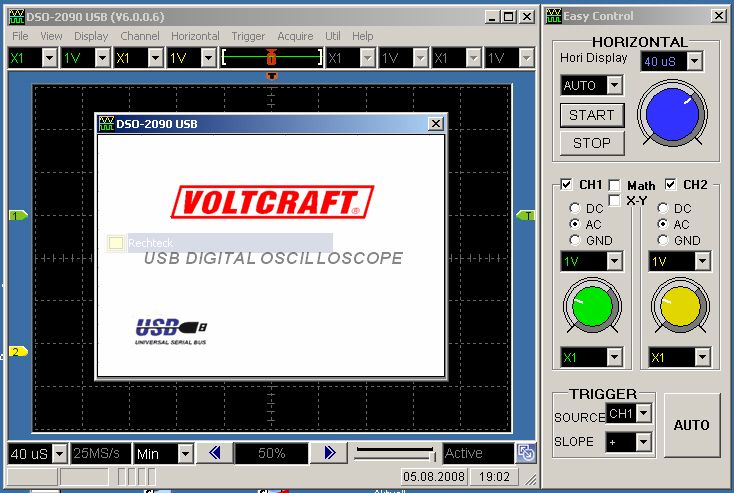Enable the X-Y checkbox
This screenshot has width=734, height=493.
coord(614,200)
